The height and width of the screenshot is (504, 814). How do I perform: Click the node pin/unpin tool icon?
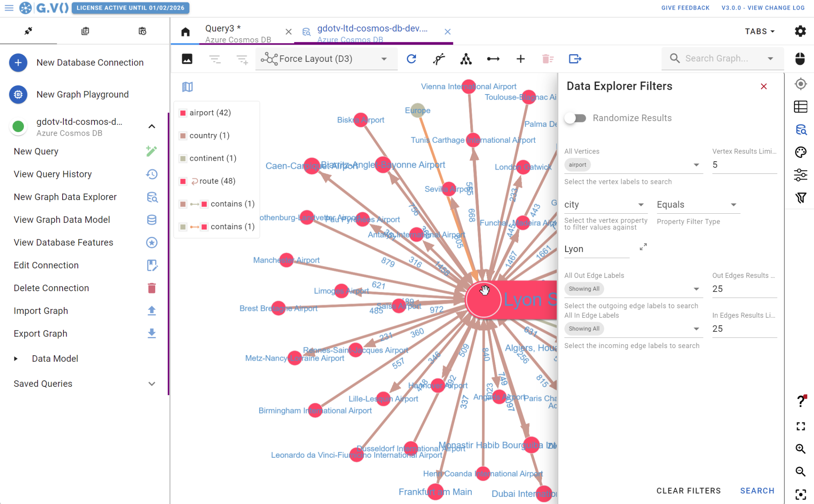(440, 58)
